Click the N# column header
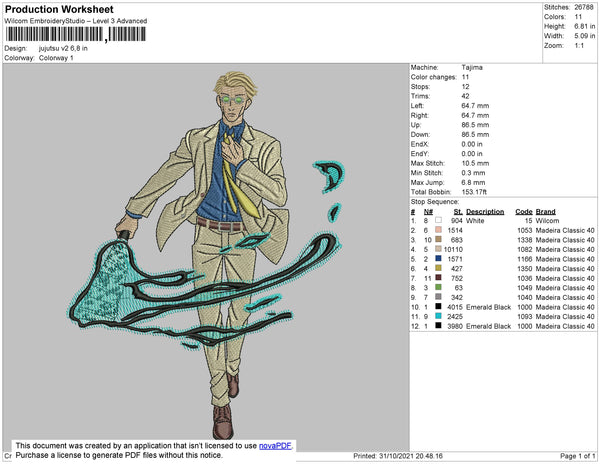This screenshot has width=600, height=464. 428,212
